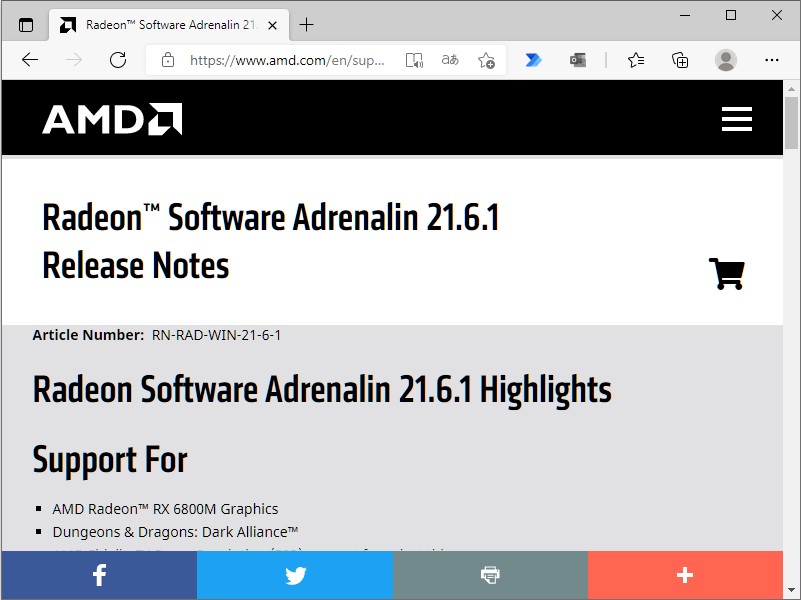Share the page via the Twitter icon
The image size is (801, 600).
point(294,575)
